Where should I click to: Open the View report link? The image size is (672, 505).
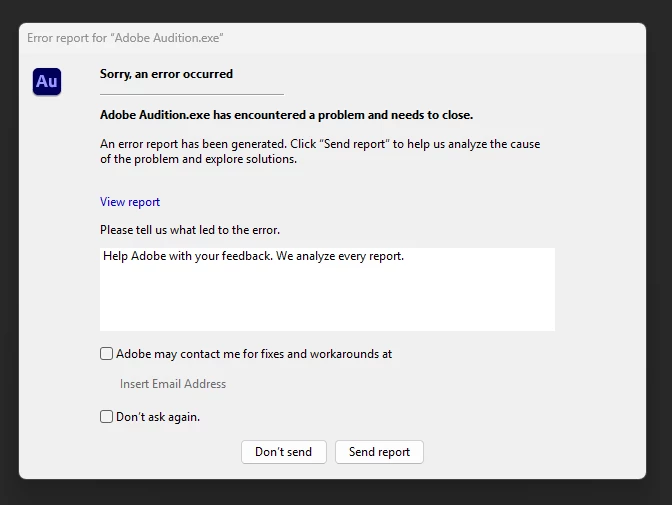point(130,202)
